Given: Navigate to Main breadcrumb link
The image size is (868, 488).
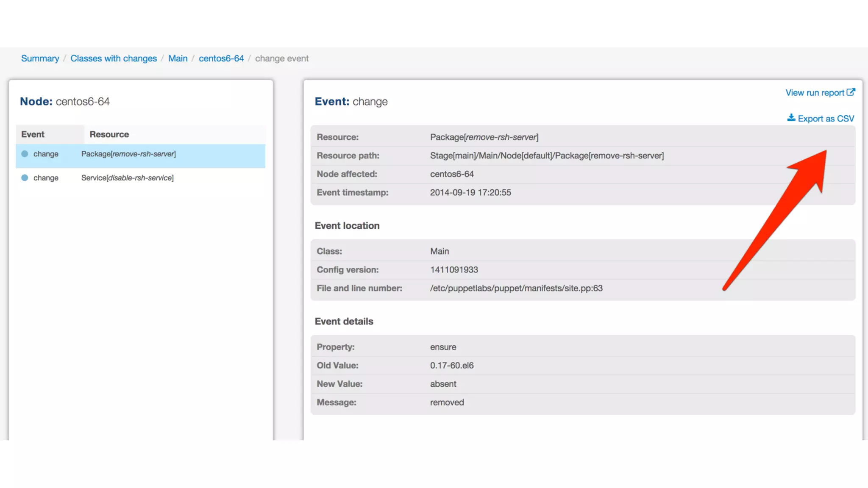Looking at the screenshot, I should (x=178, y=58).
